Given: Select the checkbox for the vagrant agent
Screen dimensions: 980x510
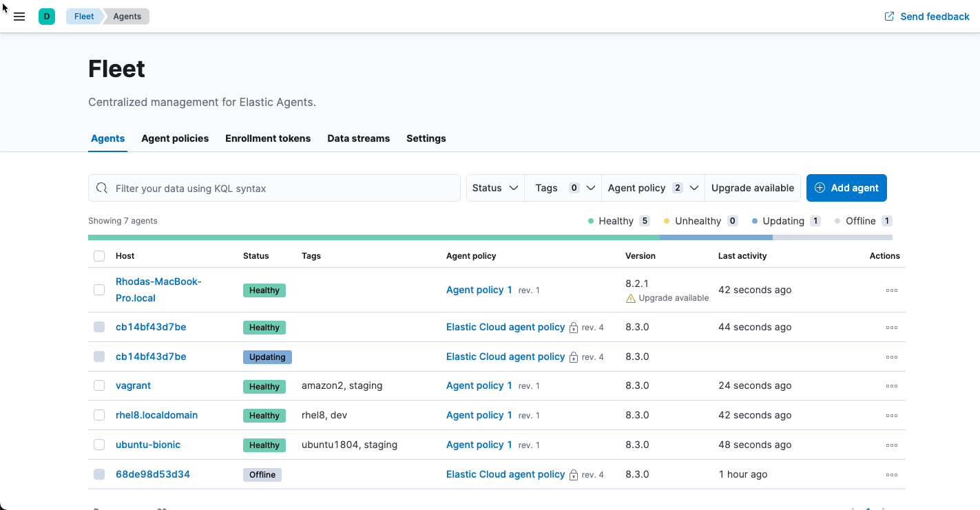Looking at the screenshot, I should [98, 385].
